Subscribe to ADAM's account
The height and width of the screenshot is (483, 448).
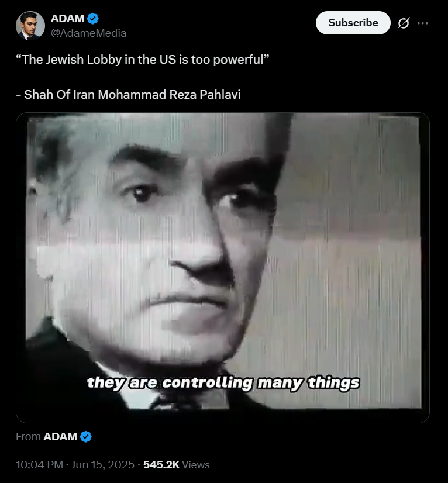353,23
